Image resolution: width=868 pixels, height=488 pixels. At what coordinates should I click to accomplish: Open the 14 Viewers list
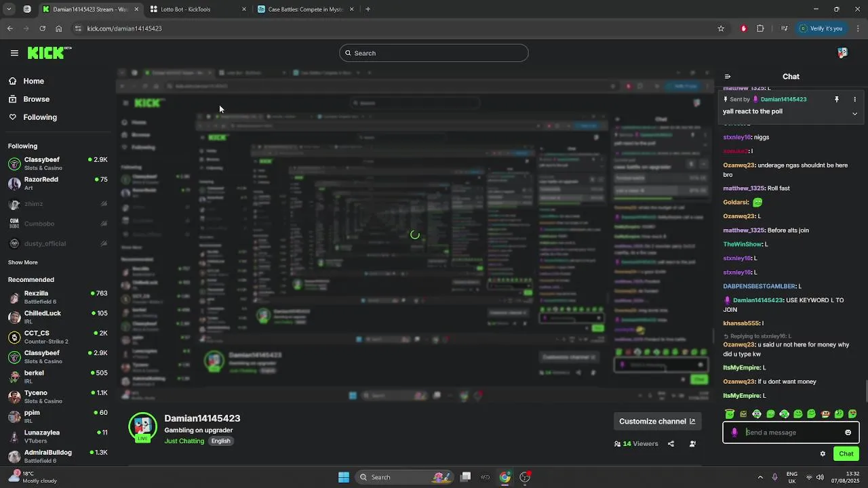pos(636,444)
